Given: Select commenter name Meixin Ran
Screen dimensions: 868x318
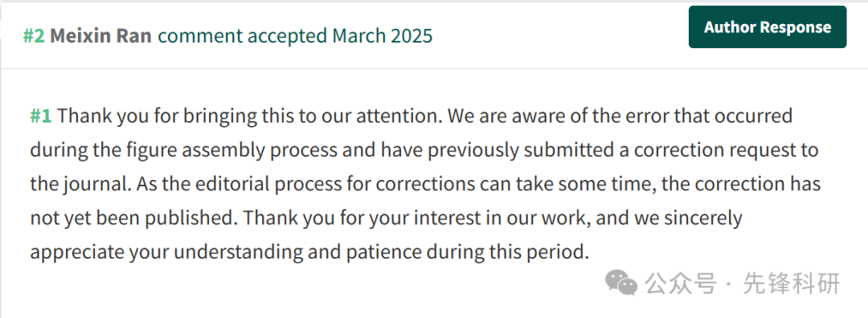Looking at the screenshot, I should [100, 36].
